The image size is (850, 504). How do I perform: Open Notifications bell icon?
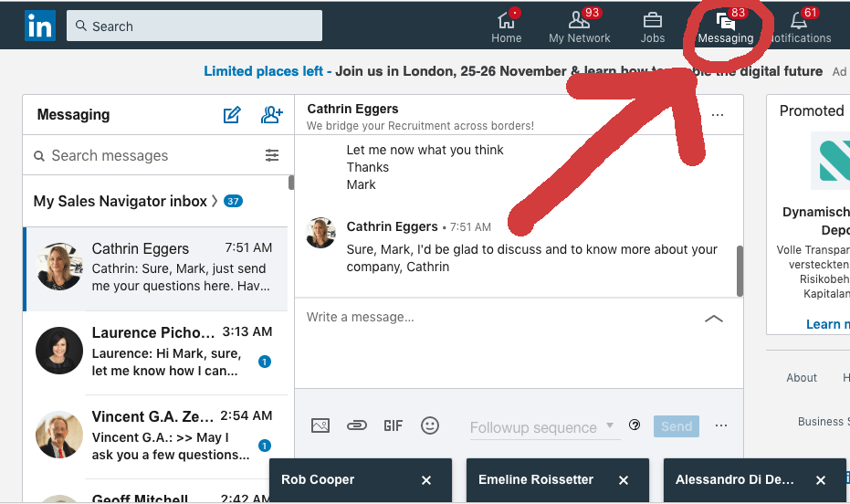(x=798, y=21)
